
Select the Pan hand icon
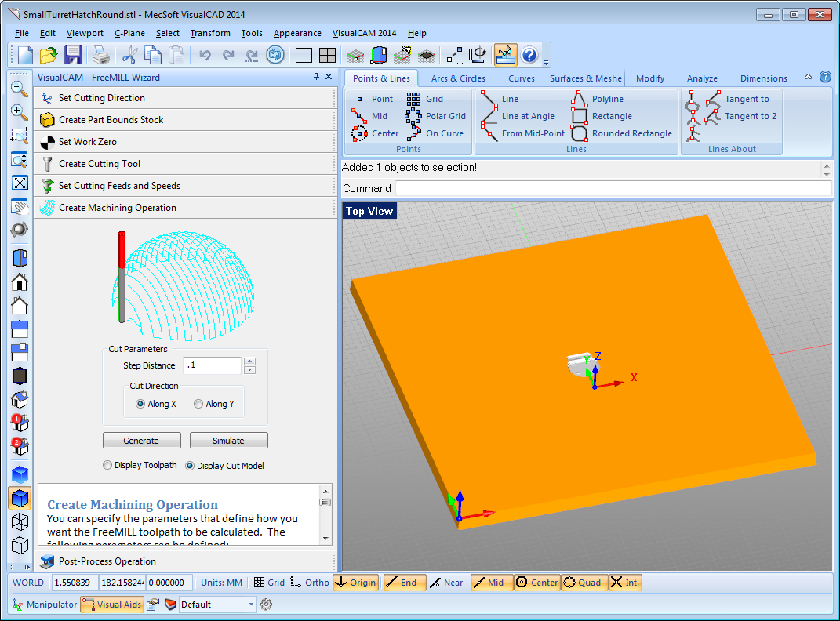click(20, 206)
